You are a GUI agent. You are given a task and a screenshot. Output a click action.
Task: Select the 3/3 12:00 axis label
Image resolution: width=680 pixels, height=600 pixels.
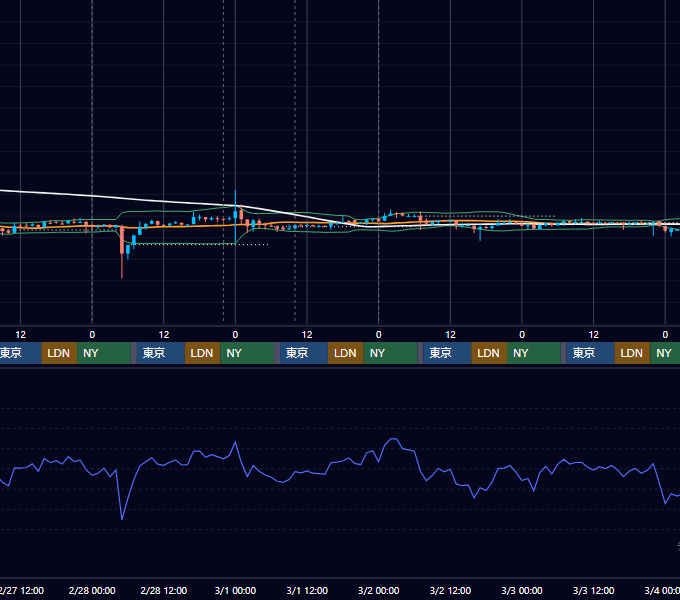[x=593, y=590]
